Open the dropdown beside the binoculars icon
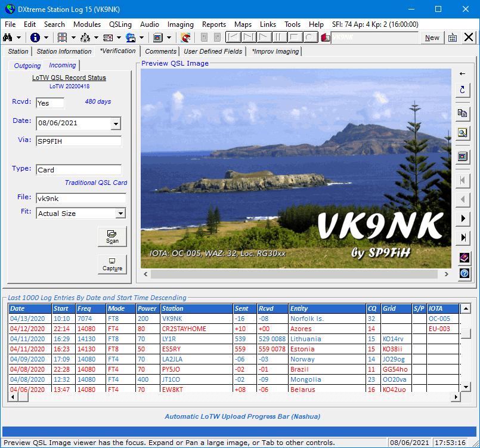 (x=20, y=36)
